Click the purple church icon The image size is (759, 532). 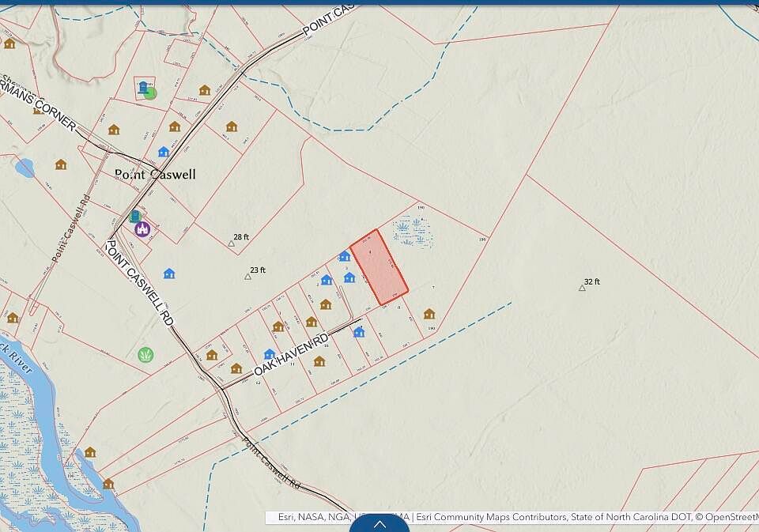(x=142, y=229)
